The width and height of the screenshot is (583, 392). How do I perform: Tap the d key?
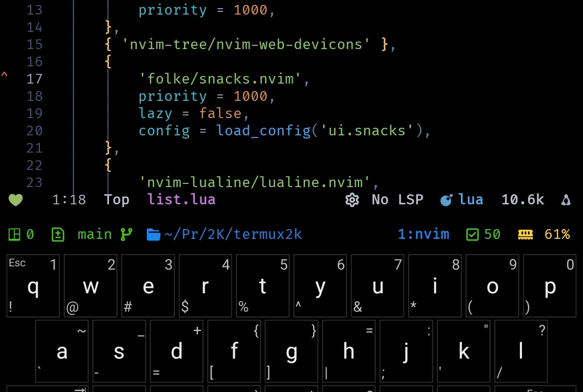(177, 351)
